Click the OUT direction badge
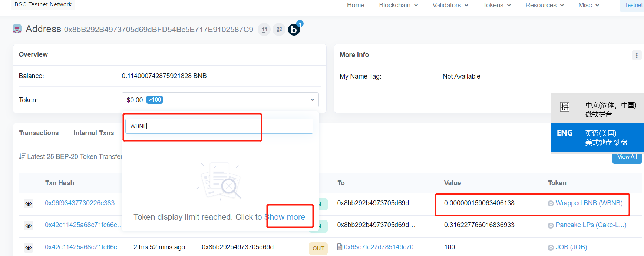The image size is (644, 256). [318, 249]
